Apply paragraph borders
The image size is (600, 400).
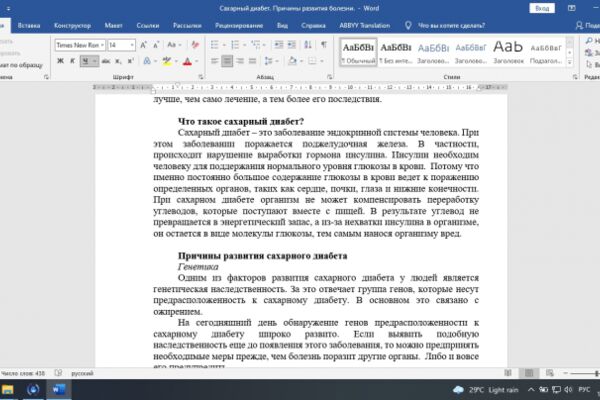(x=313, y=61)
